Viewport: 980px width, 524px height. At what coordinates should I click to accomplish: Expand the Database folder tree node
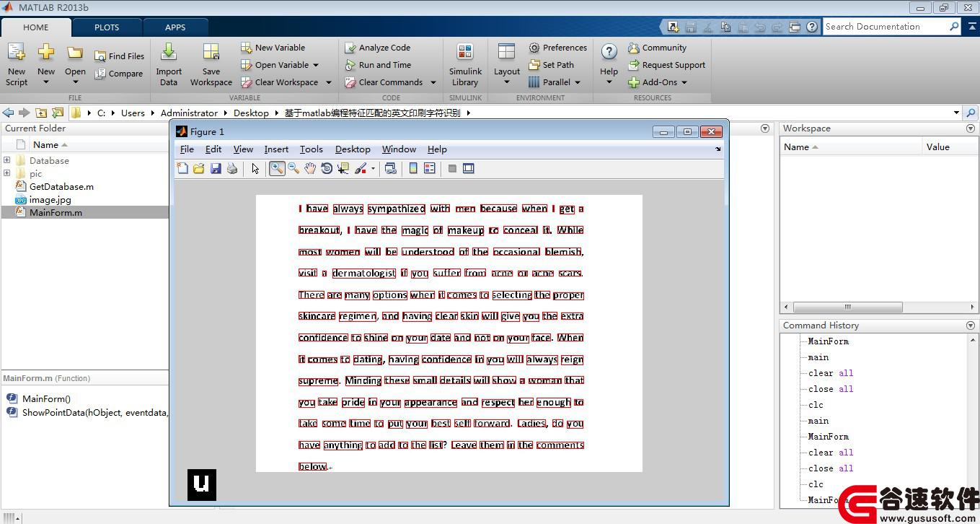[6, 160]
